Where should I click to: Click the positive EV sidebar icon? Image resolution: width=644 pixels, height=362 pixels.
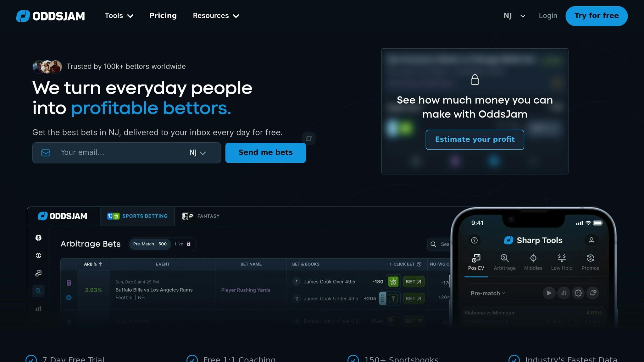click(38, 273)
